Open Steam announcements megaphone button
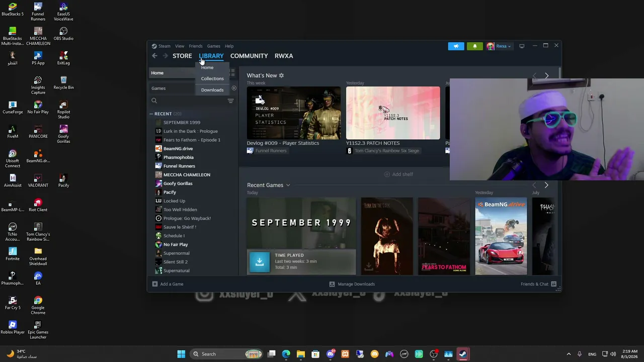This screenshot has width=644, height=362. click(456, 46)
